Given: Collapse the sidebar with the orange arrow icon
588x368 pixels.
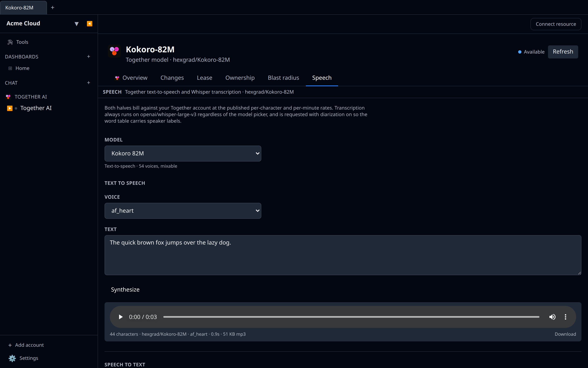Looking at the screenshot, I should [x=89, y=24].
